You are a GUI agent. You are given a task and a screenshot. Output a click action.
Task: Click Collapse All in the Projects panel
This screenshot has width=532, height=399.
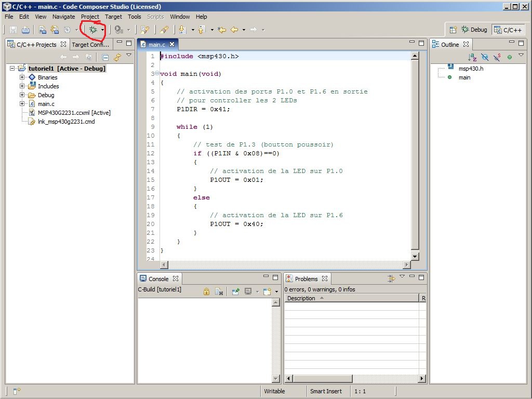coord(105,57)
